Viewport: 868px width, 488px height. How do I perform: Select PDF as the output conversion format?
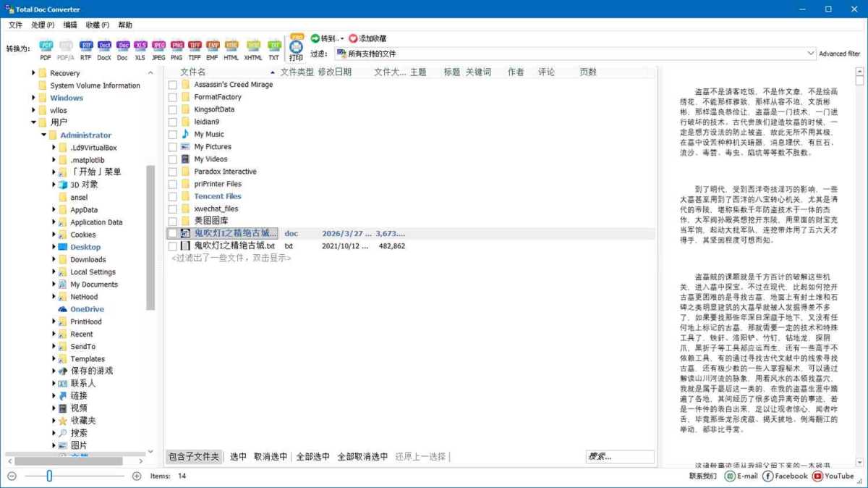tap(45, 45)
